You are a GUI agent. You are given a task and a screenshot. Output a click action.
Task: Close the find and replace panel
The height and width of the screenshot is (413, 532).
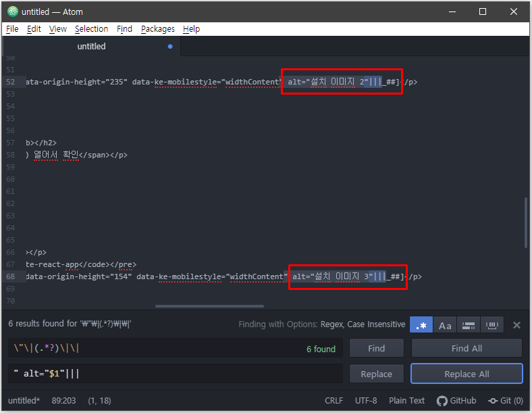516,325
